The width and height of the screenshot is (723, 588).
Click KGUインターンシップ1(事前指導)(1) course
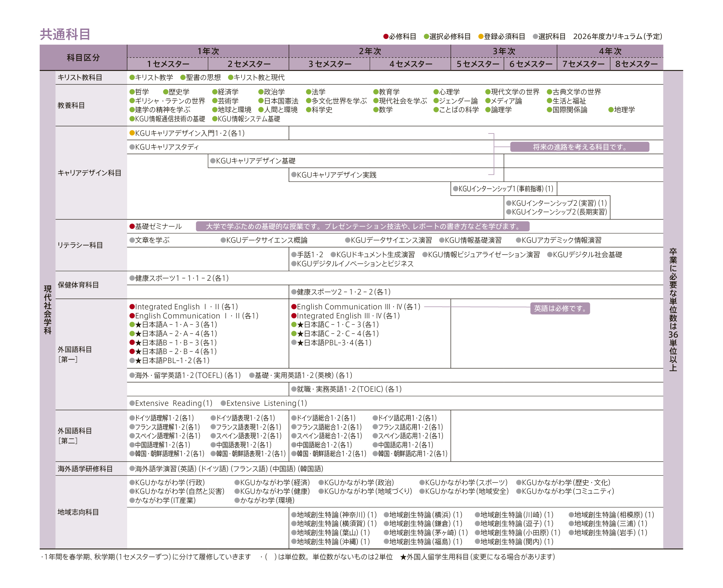tap(503, 189)
